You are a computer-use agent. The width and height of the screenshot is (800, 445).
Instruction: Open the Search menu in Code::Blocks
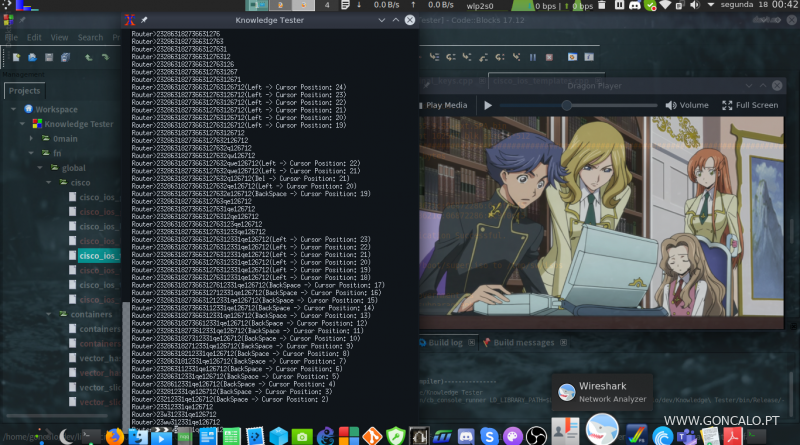[x=90, y=37]
